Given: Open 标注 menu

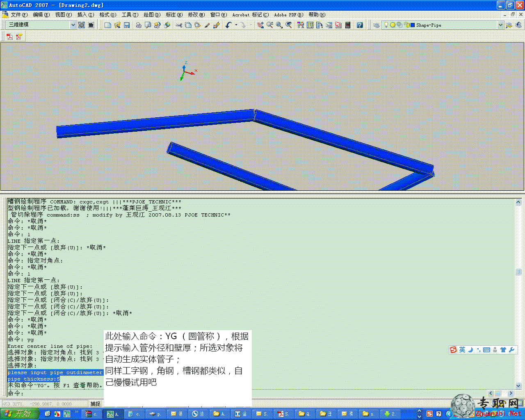Looking at the screenshot, I should point(174,15).
